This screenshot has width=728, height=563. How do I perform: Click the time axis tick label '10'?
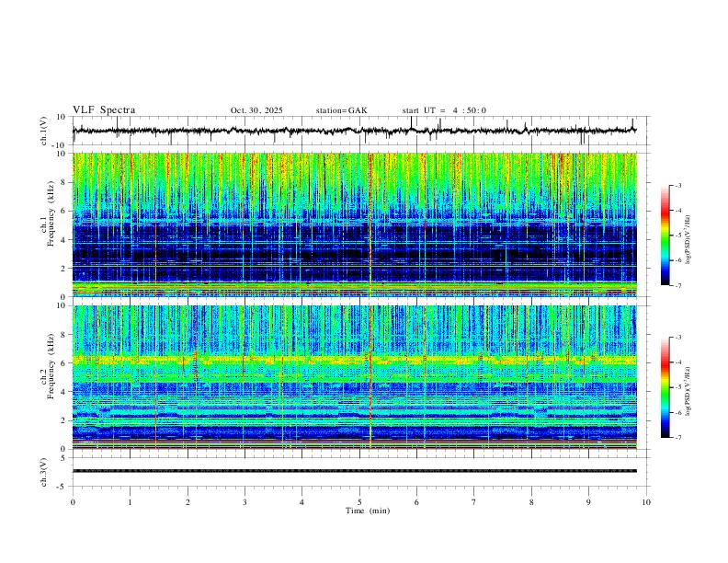coord(646,502)
